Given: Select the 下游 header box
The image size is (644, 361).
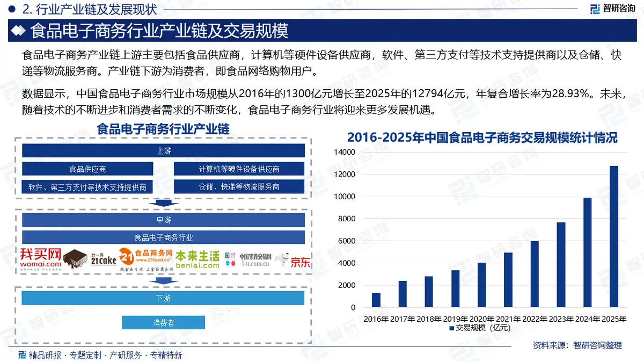Looking at the screenshot, I should [x=163, y=298].
